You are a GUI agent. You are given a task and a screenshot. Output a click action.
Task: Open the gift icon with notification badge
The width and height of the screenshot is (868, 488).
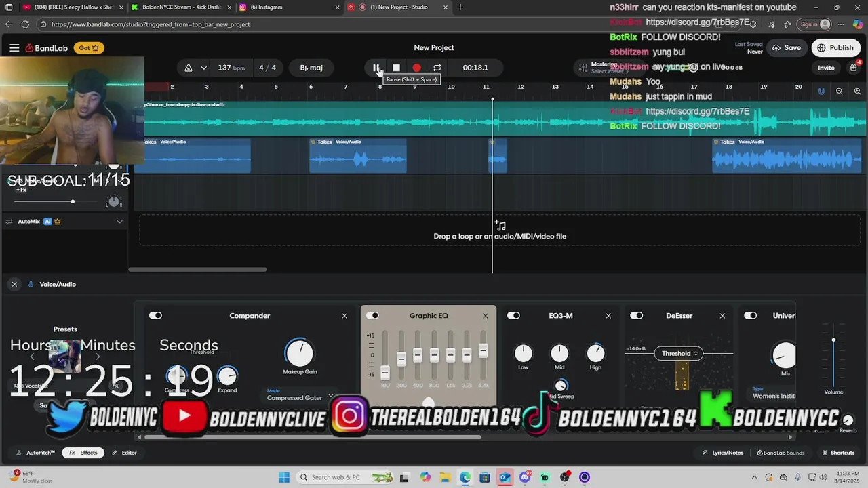(854, 67)
